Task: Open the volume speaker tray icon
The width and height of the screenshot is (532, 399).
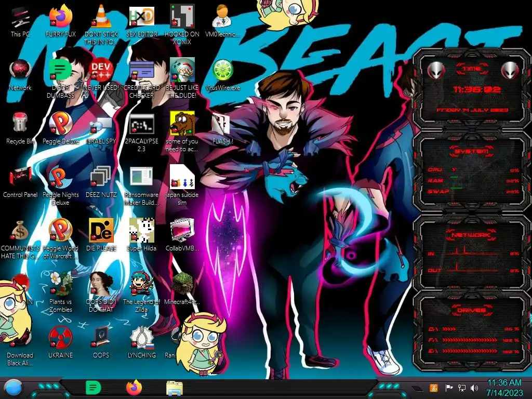Action: [474, 388]
